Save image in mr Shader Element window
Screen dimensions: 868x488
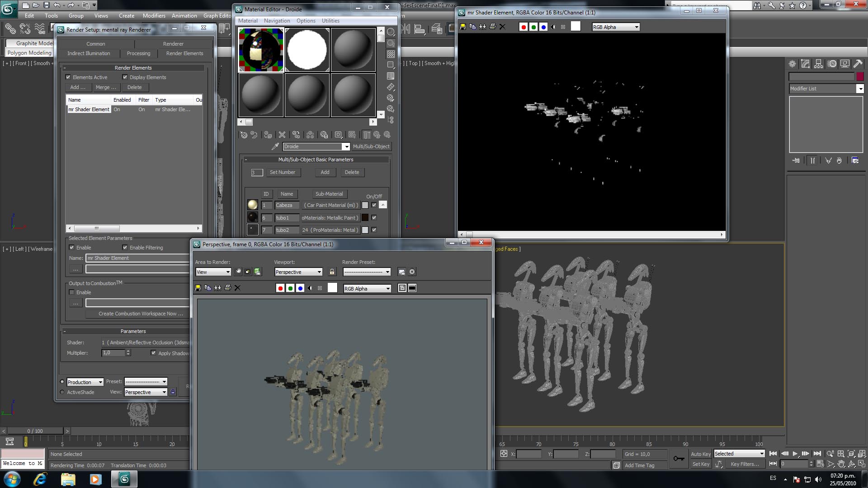[x=462, y=27]
